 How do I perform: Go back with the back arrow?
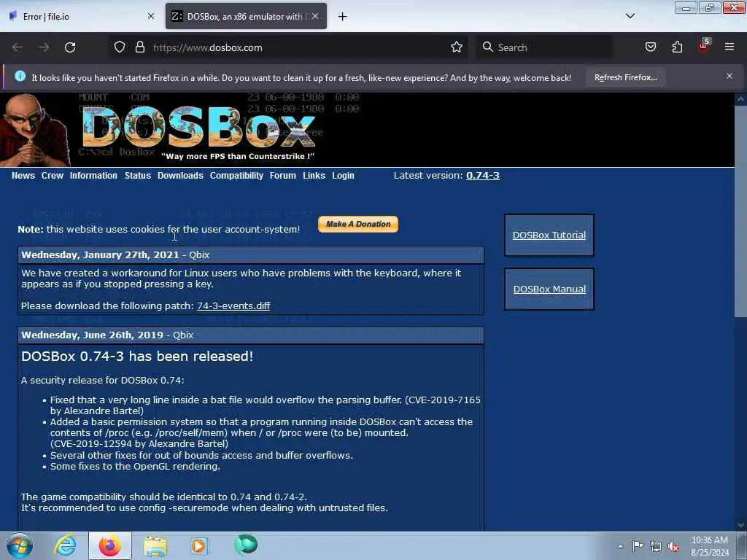tap(18, 47)
